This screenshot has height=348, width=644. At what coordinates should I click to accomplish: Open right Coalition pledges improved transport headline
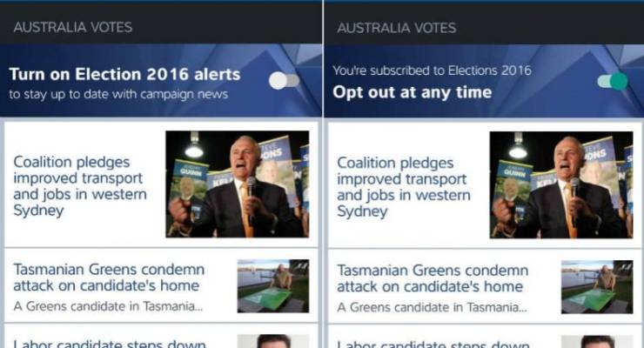tap(404, 187)
